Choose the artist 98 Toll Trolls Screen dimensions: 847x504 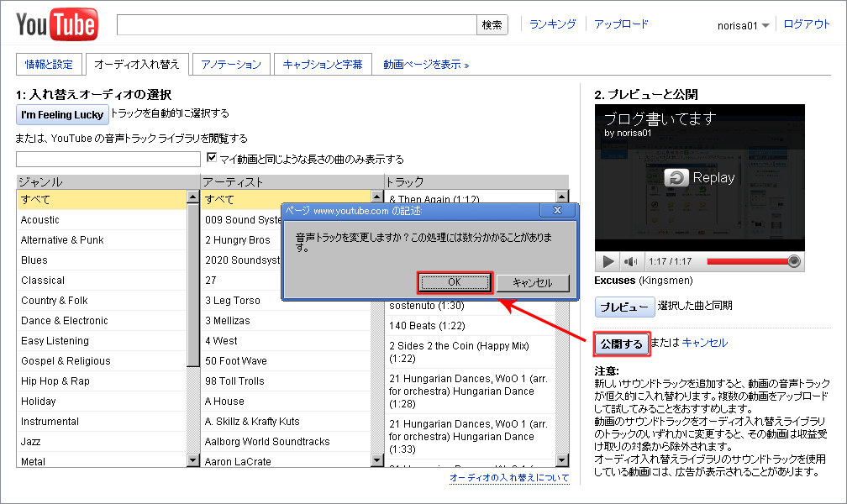tap(287, 381)
